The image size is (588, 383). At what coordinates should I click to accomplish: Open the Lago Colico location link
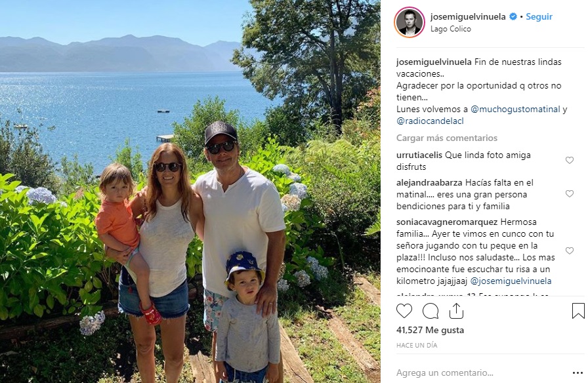tap(450, 29)
